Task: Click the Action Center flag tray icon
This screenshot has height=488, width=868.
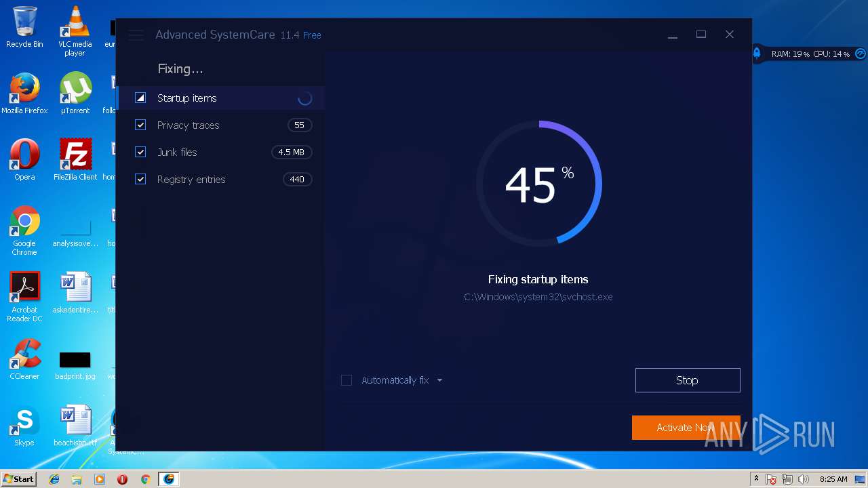Action: (x=771, y=480)
